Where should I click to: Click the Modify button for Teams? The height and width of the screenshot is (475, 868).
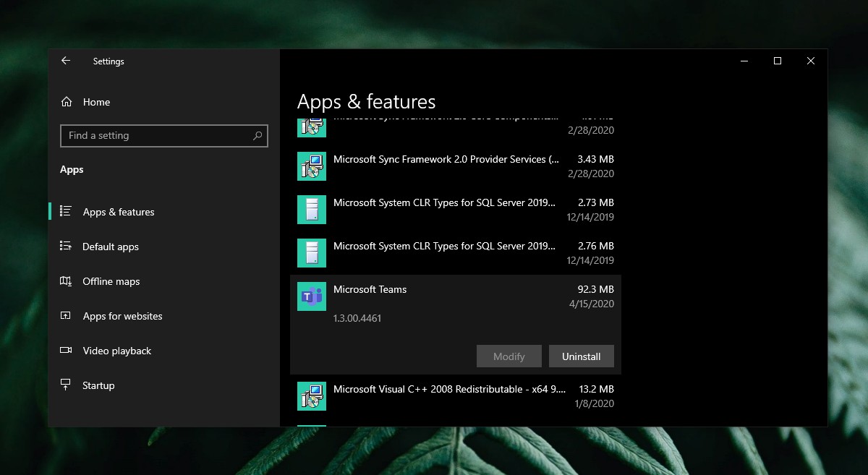(x=509, y=356)
